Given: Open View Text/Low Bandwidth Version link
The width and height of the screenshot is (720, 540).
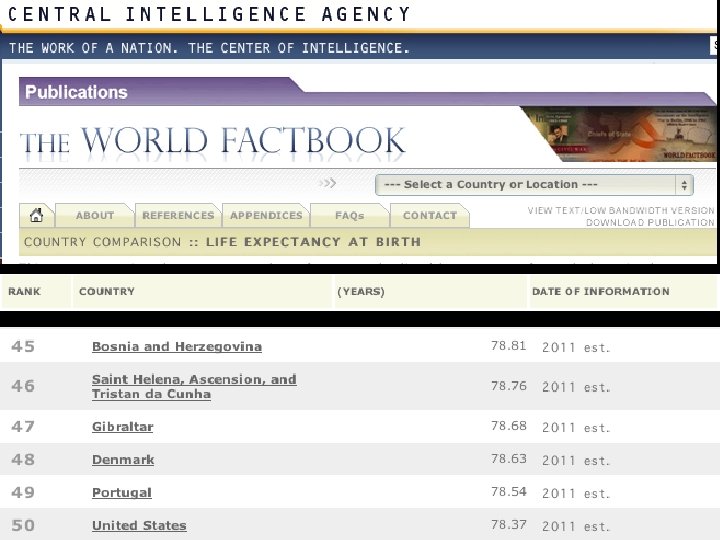Looking at the screenshot, I should pyautogui.click(x=621, y=210).
